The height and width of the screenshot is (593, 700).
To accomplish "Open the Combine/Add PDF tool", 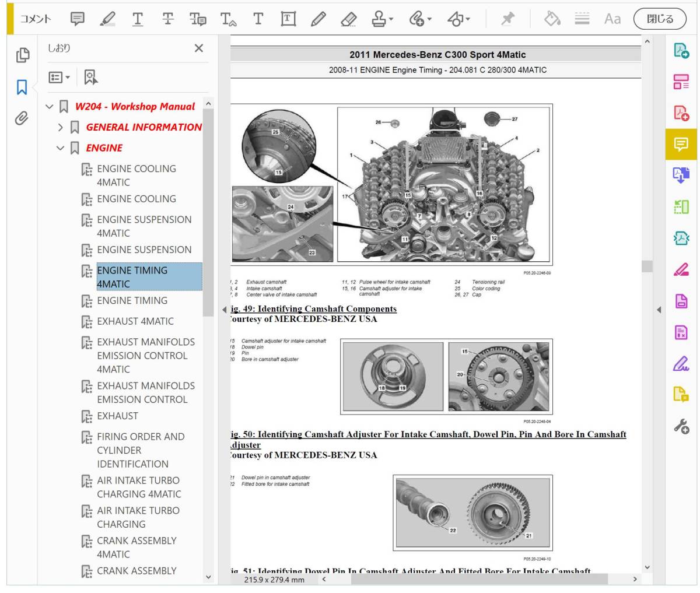I will 681,113.
